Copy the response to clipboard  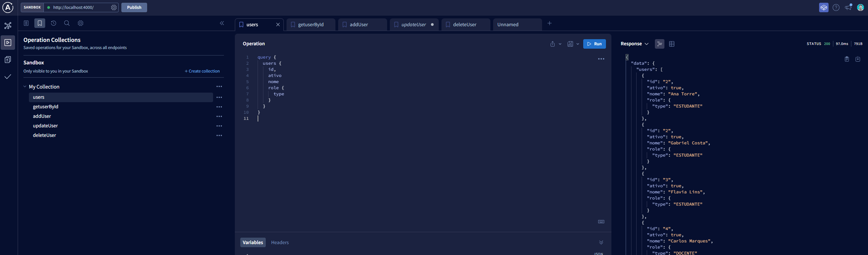pos(847,59)
